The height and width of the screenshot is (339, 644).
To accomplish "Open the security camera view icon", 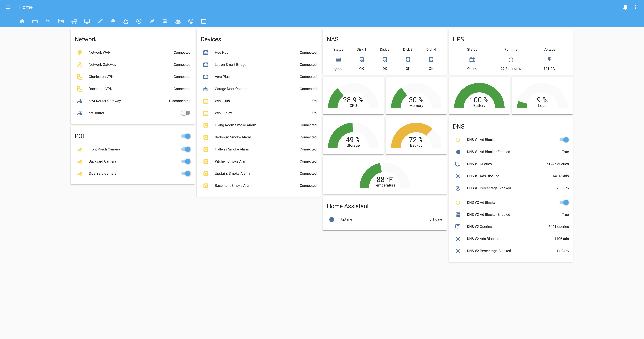I will [x=152, y=21].
